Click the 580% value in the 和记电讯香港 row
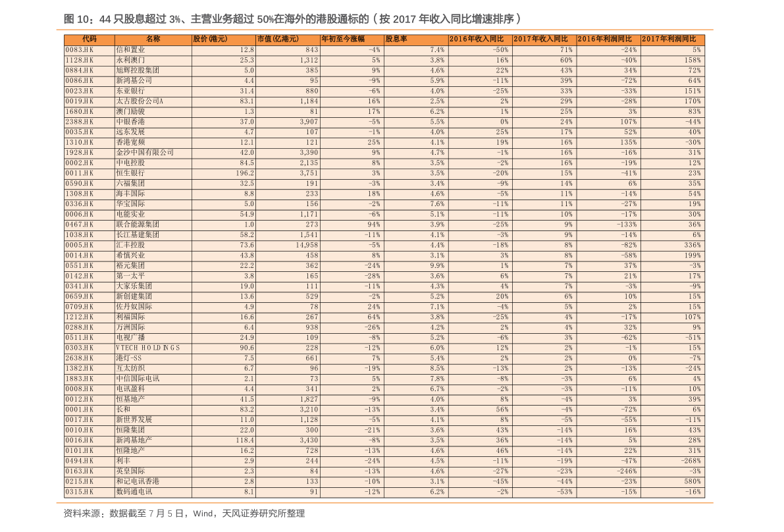 (693, 481)
